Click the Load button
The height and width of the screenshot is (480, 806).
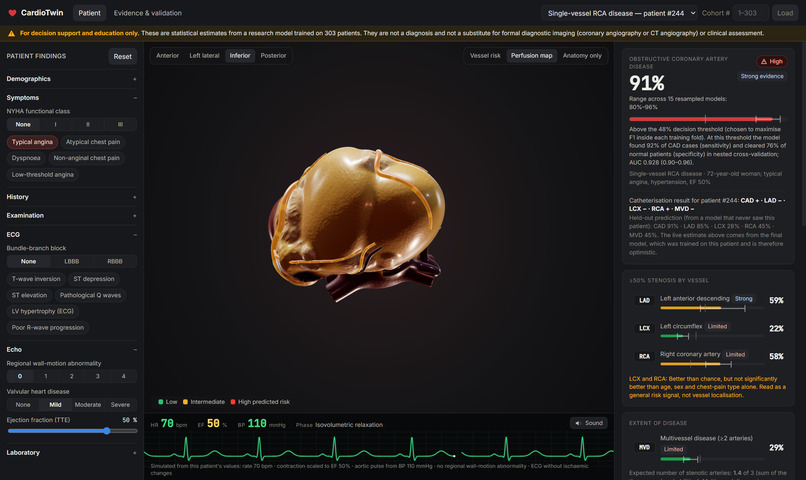coord(784,13)
